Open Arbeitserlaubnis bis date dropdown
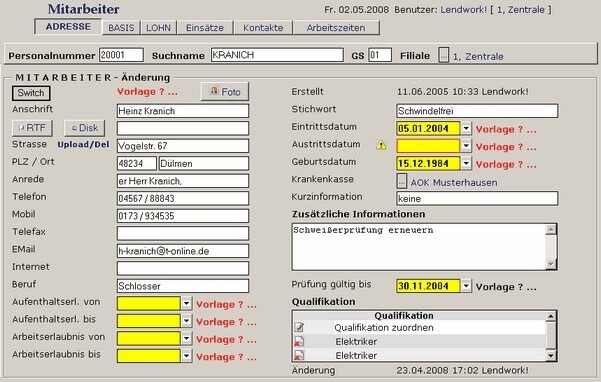Viewport: 601px width, 382px height. [186, 356]
